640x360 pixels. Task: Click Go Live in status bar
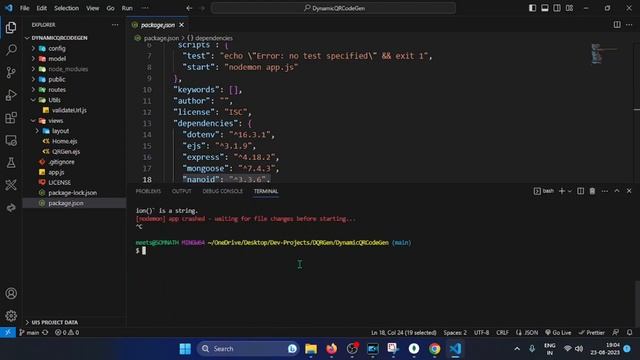tap(558, 333)
